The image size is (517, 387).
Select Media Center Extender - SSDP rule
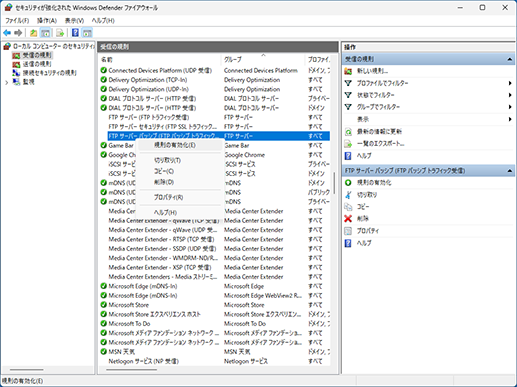coord(162,249)
